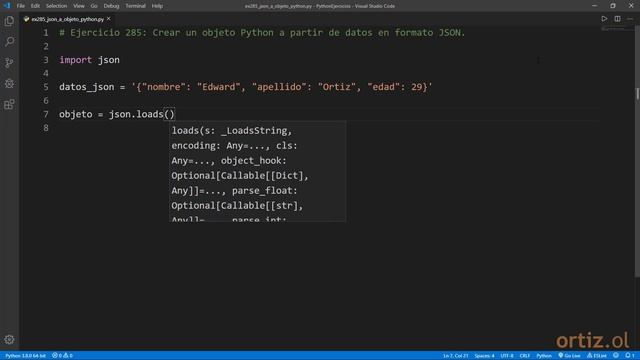Change indentation via Spaces: 4

click(484, 356)
